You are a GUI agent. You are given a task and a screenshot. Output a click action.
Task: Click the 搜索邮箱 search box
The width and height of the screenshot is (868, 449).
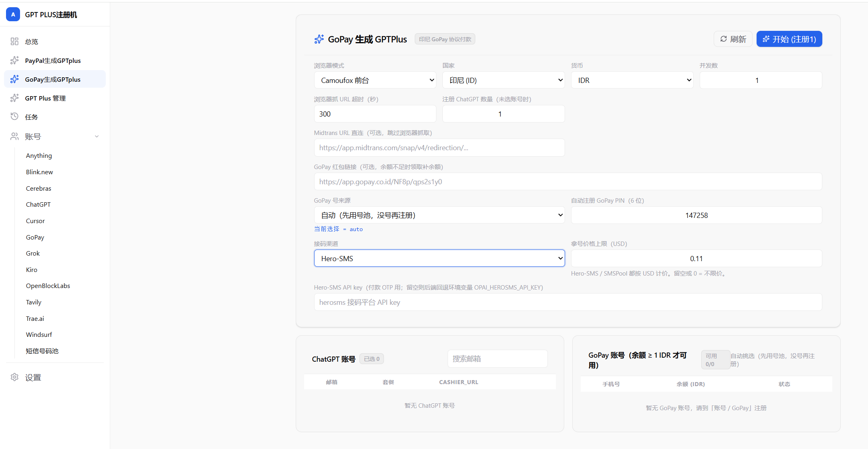[x=497, y=358]
